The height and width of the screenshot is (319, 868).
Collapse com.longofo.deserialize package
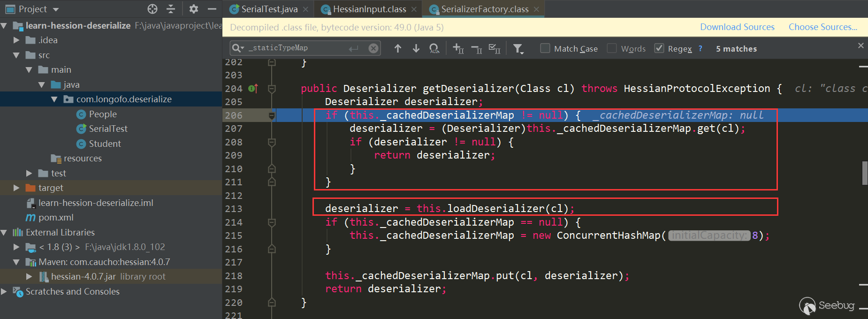pos(54,99)
